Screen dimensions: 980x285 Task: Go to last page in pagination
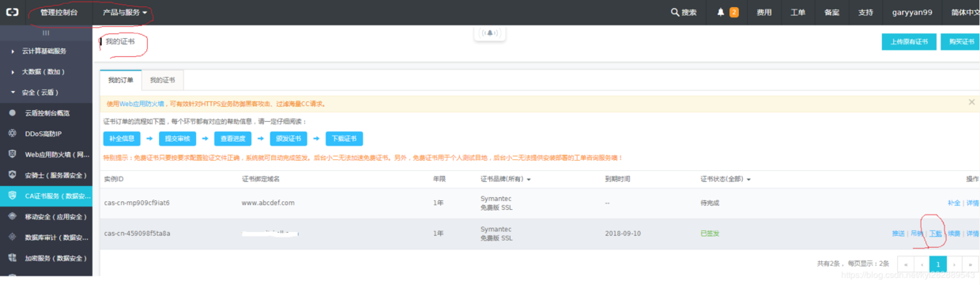(x=971, y=264)
